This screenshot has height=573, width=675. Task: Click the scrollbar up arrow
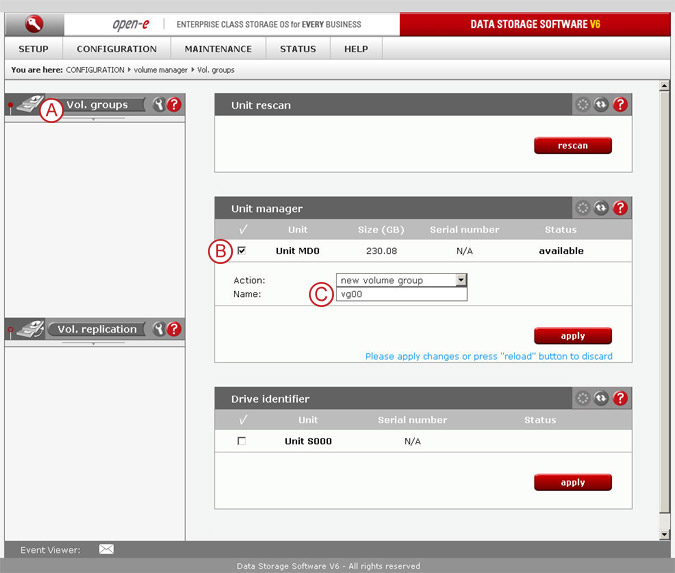pyautogui.click(x=664, y=86)
